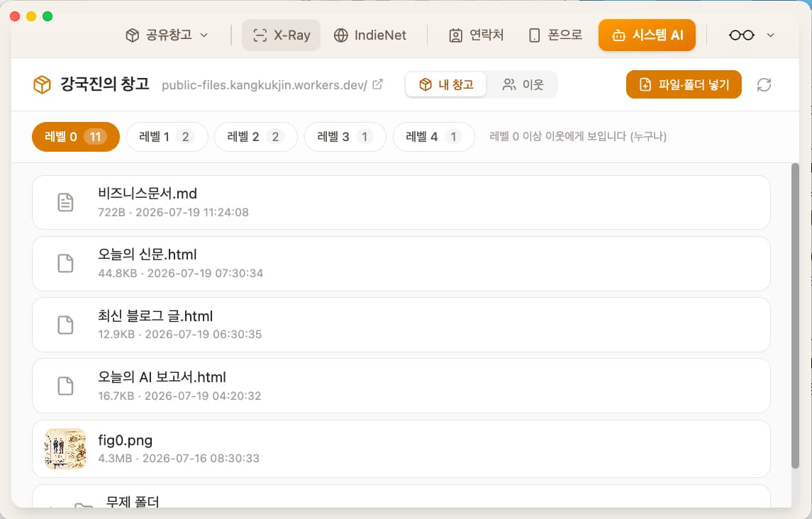Image resolution: width=812 pixels, height=519 pixels.
Task: Switch to the 레벨 2 tab
Action: point(256,137)
